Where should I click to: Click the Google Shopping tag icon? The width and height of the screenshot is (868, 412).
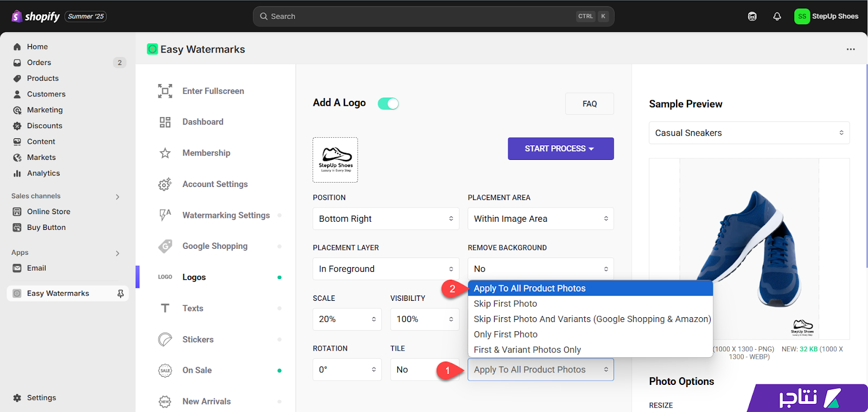tap(165, 246)
